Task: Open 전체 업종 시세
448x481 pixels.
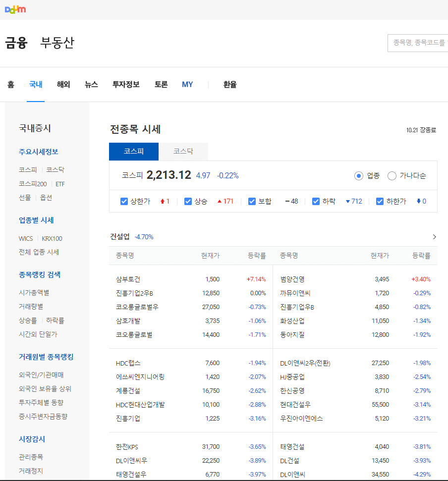Action: pos(39,252)
